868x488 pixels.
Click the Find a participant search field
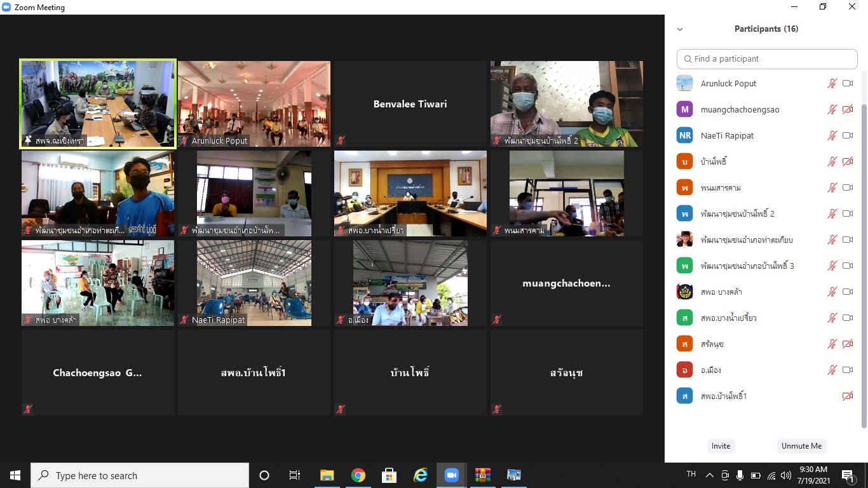pos(766,58)
